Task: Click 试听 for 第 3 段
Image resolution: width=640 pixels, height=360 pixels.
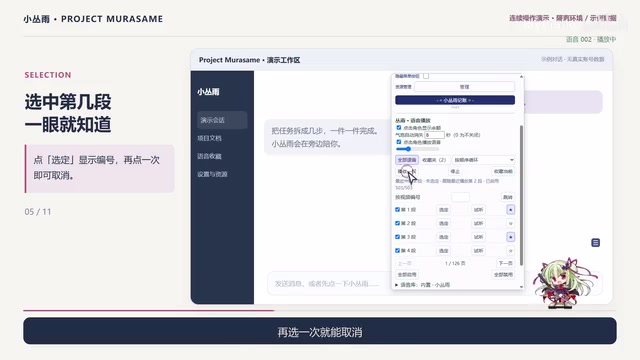Action: (x=478, y=237)
